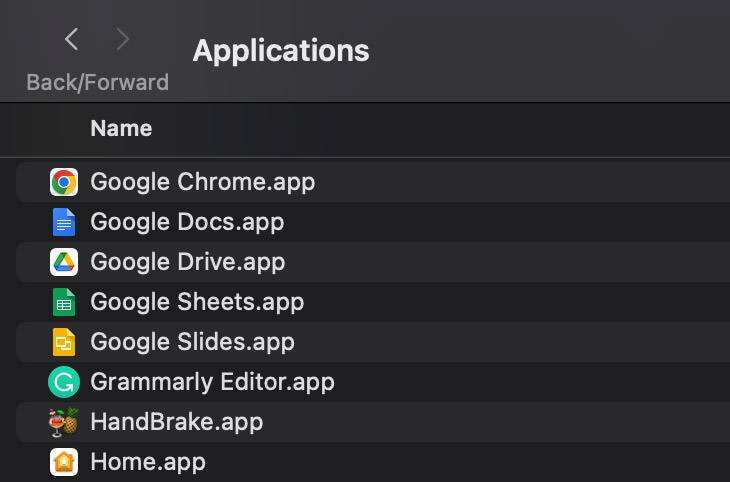
Task: Click the Home app icon
Action: point(63,462)
